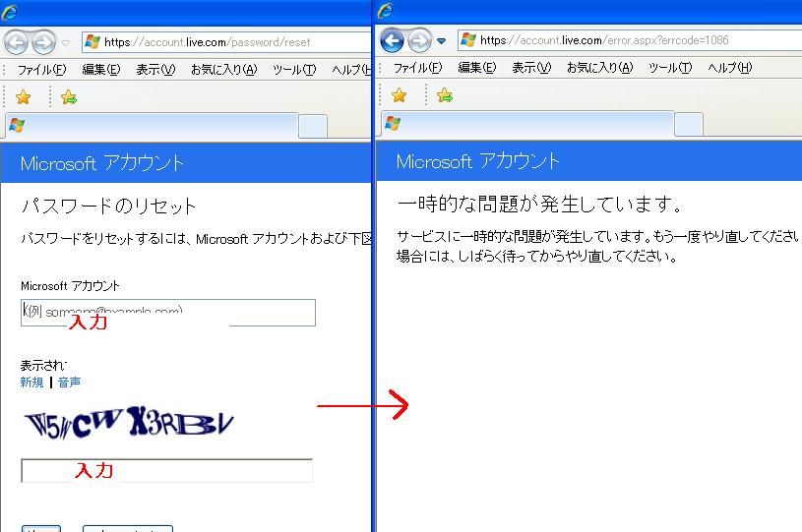Click Forward arrow in right browser window

420,40
